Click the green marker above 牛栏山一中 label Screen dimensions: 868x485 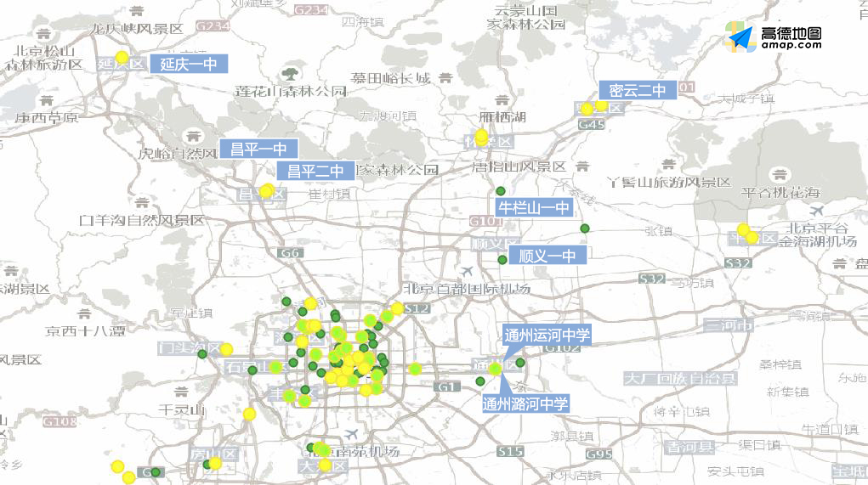click(501, 191)
